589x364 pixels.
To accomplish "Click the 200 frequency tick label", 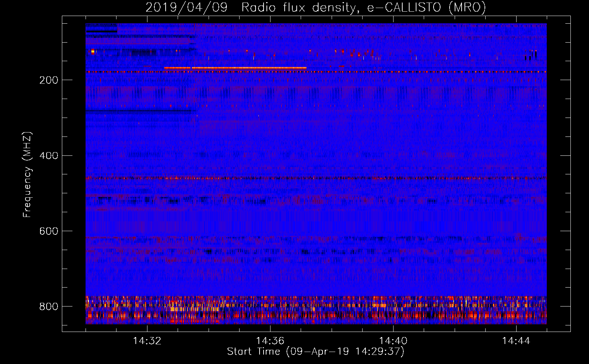I will pyautogui.click(x=49, y=80).
